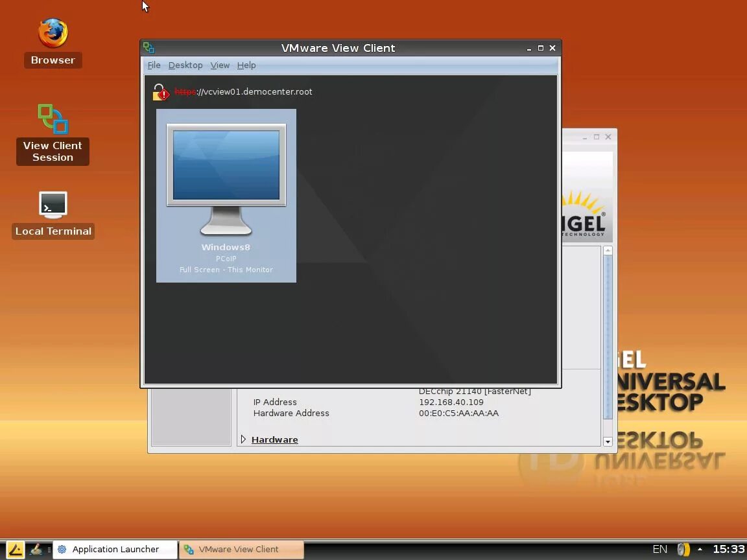747x560 pixels.
Task: Select the Windows8 desktop thumbnail
Action: (226, 196)
